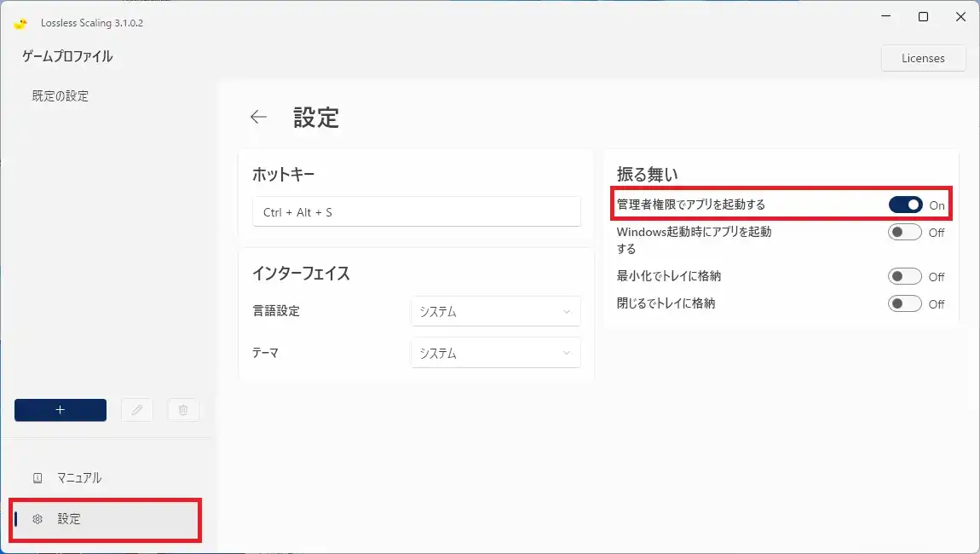Turn on 最小化でトレイに格納 toggle
The height and width of the screenshot is (554, 980).
[x=905, y=276]
